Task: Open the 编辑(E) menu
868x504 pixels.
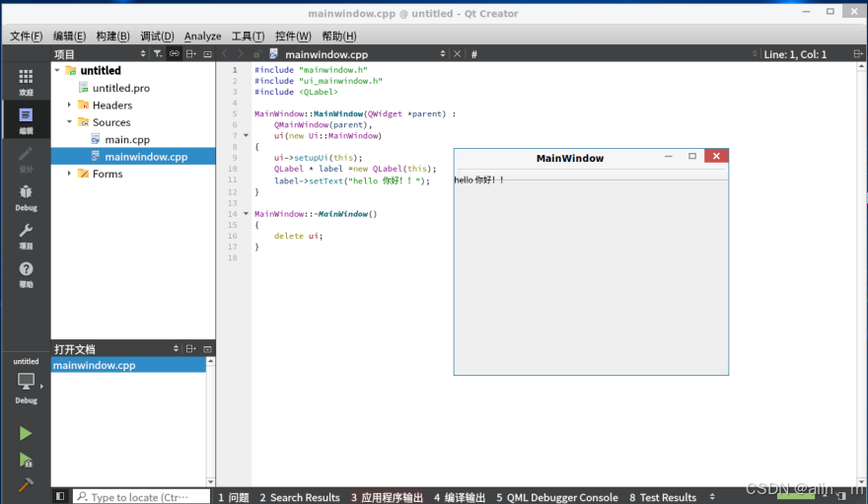Action: [x=69, y=36]
